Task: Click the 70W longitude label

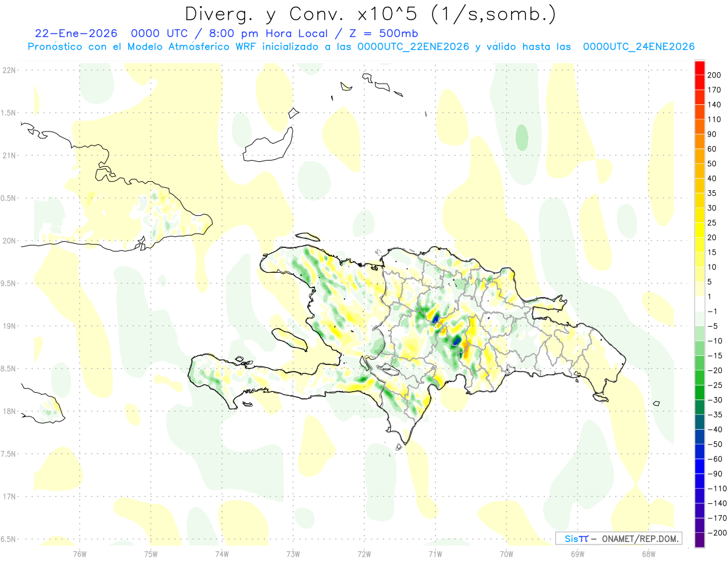Action: (506, 554)
